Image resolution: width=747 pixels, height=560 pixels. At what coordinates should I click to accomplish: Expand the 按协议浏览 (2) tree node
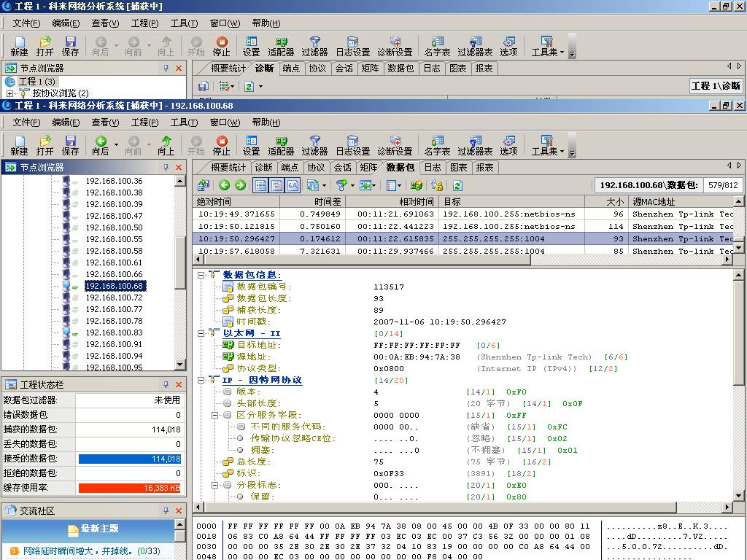[10, 93]
